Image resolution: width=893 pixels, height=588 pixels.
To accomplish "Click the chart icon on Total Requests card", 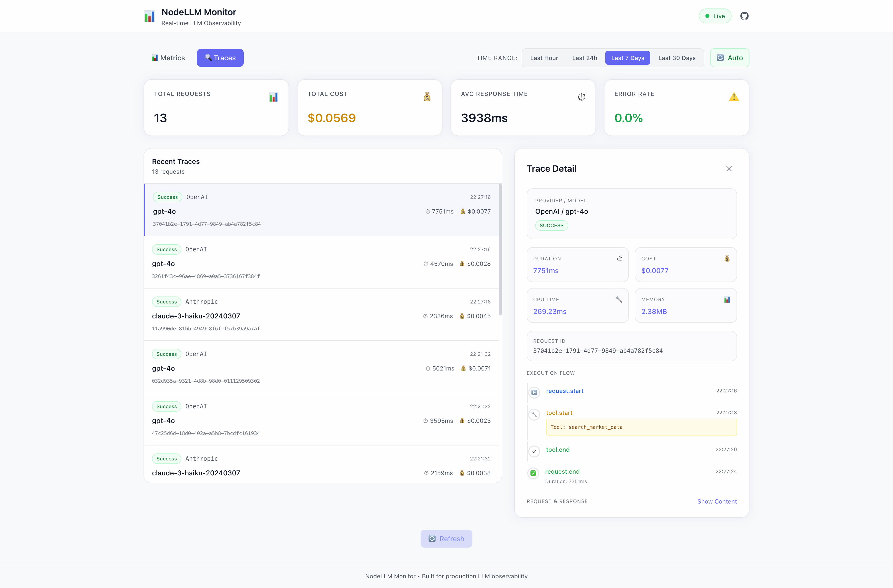I will point(274,97).
